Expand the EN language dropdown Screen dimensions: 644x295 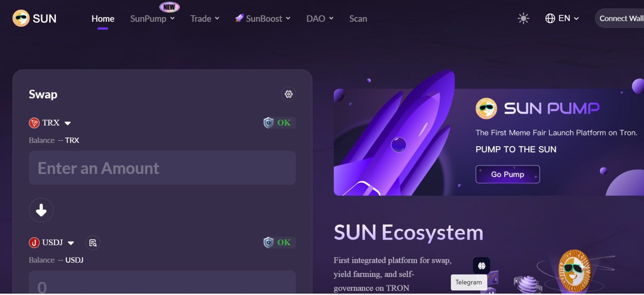click(x=562, y=18)
